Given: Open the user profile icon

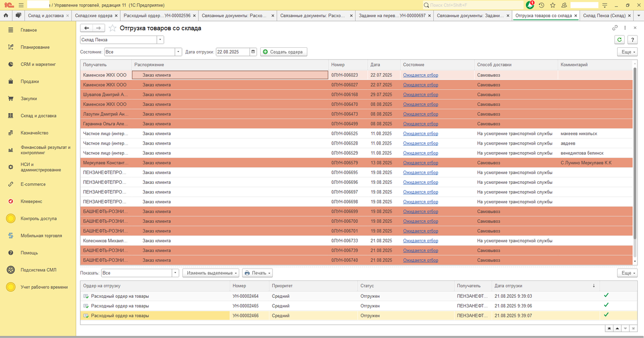Looking at the screenshot, I should click(x=563, y=5).
